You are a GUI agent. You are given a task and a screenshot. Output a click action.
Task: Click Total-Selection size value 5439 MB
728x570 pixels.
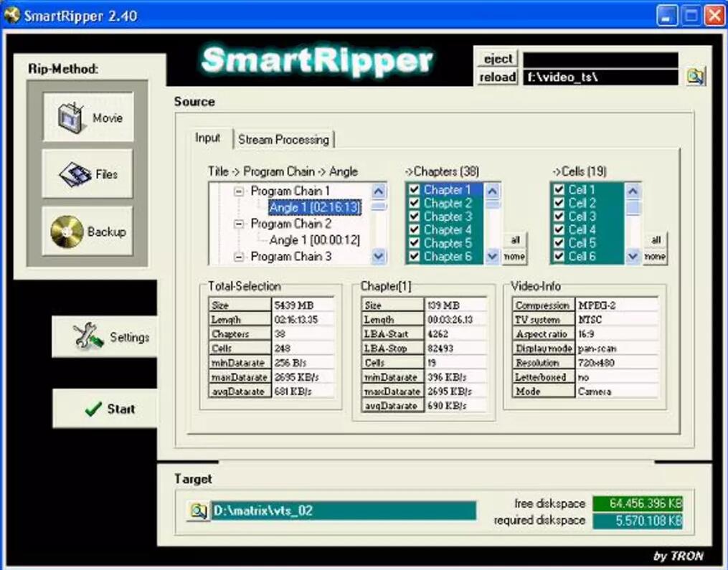303,305
